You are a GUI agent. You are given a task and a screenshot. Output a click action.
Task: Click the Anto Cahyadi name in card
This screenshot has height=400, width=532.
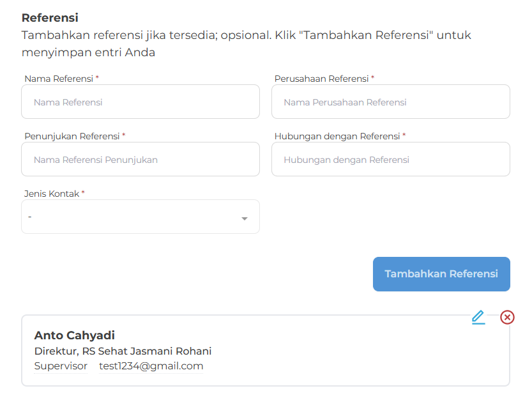pyautogui.click(x=75, y=335)
